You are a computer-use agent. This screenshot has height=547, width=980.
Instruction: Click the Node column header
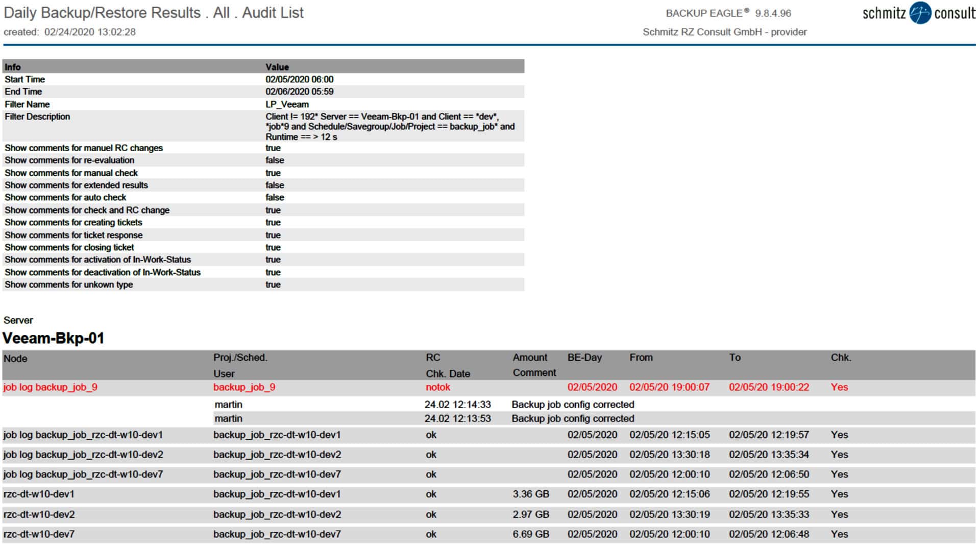pyautogui.click(x=15, y=359)
